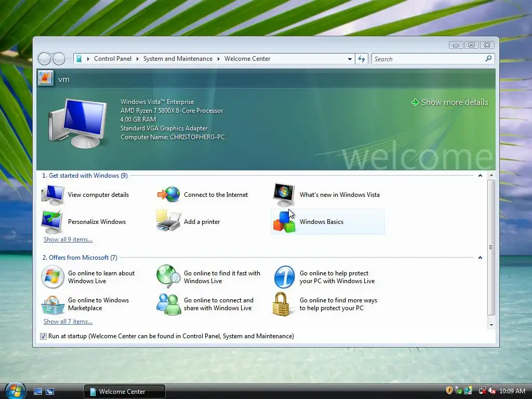Click the blue number one protect PC icon
The width and height of the screenshot is (532, 399).
[284, 277]
